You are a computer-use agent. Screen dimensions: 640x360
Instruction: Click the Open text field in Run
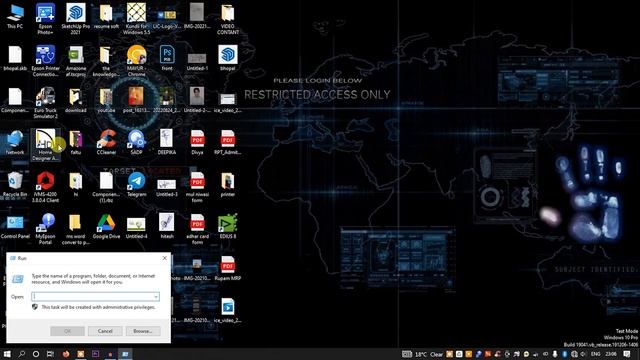(x=96, y=297)
